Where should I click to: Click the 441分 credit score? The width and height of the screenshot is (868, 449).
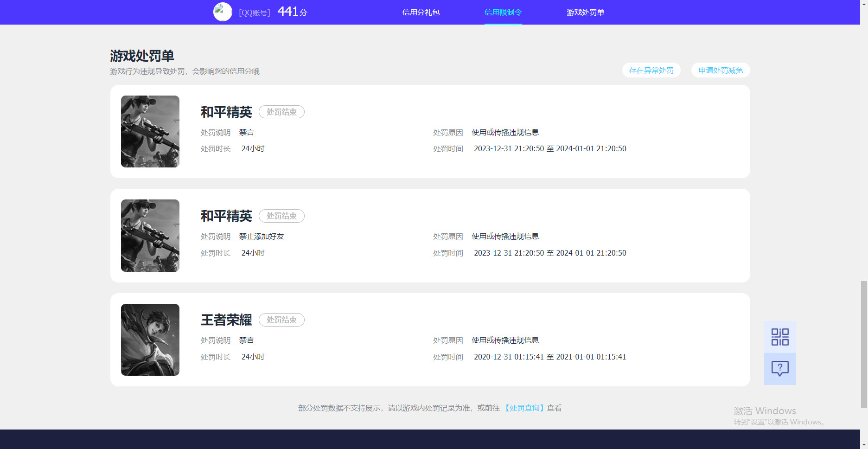292,12
